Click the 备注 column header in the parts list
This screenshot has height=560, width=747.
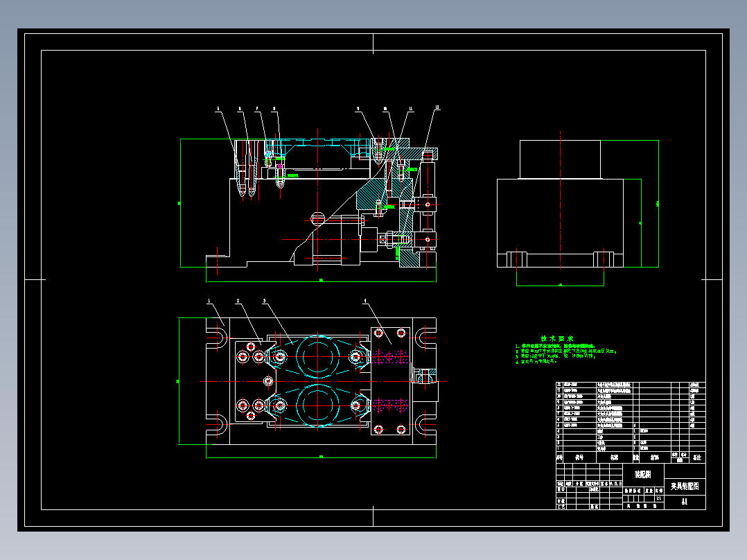pos(697,457)
